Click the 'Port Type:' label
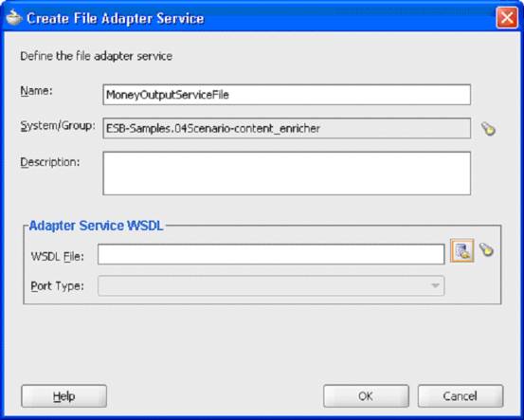 click(58, 286)
